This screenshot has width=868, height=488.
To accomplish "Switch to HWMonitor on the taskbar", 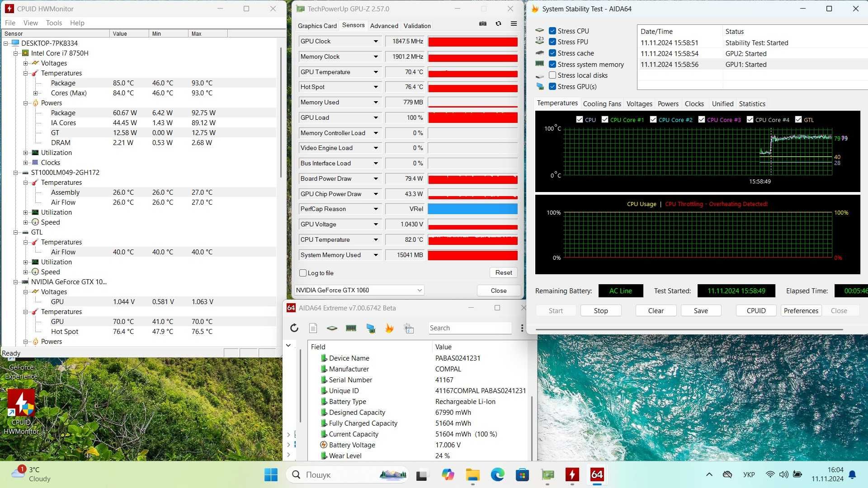I will click(572, 474).
